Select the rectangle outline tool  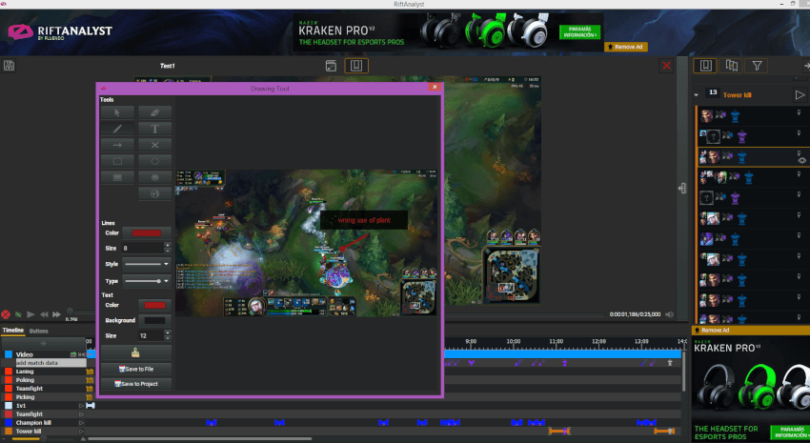click(x=117, y=161)
